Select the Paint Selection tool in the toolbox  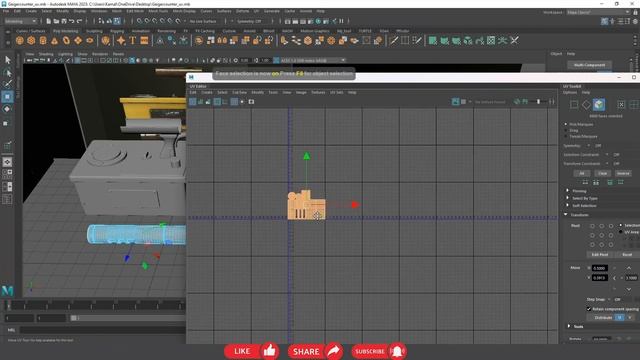point(7,84)
